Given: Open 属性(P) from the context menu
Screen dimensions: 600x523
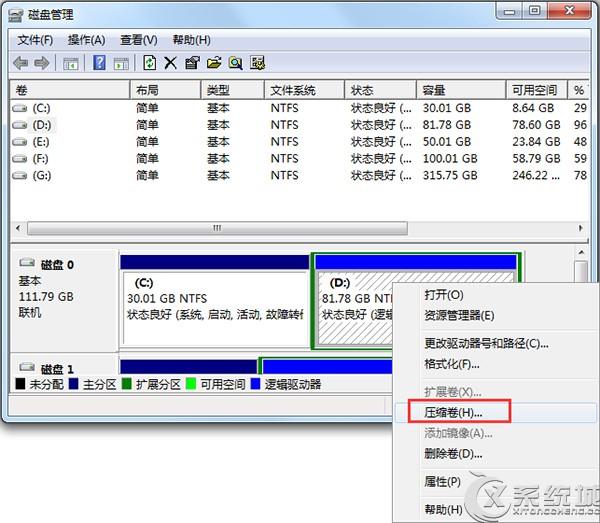Looking at the screenshot, I should click(442, 481).
